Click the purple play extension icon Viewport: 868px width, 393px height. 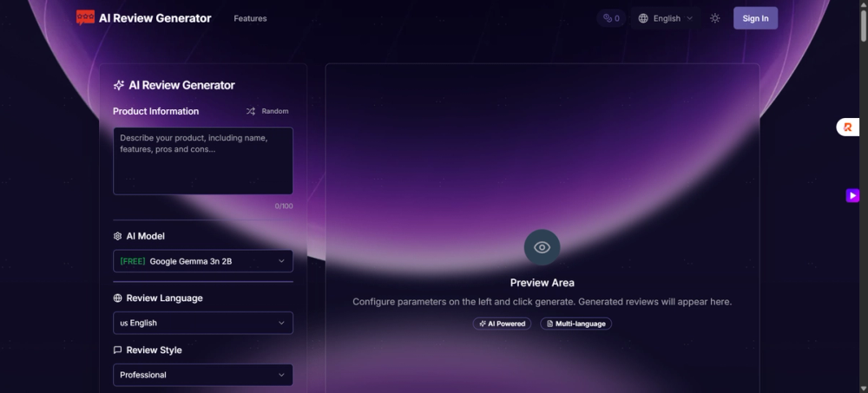click(x=852, y=195)
